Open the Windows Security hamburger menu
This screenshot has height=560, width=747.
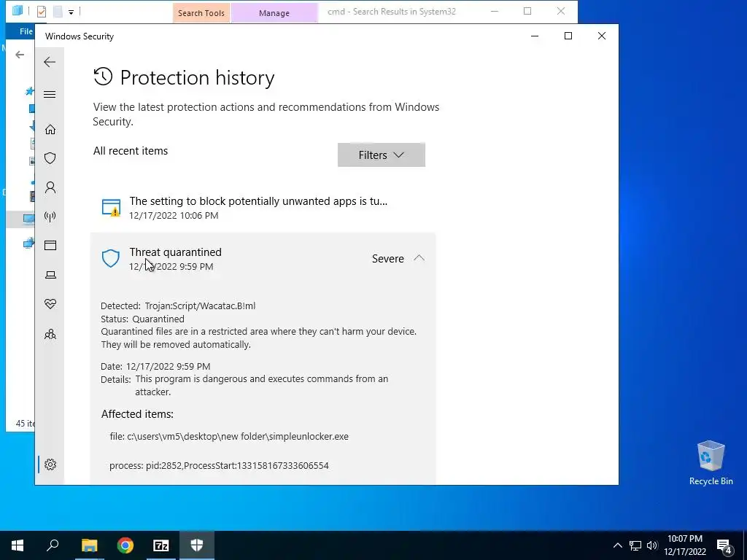point(50,94)
